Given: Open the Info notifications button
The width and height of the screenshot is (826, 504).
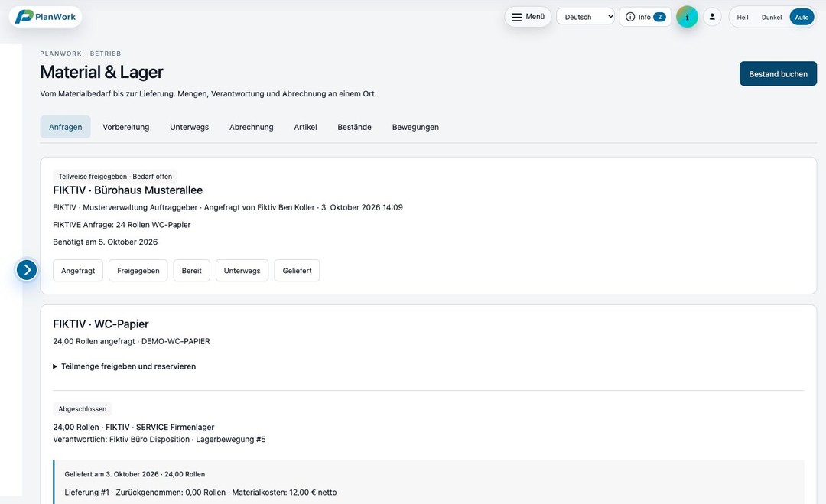Looking at the screenshot, I should [x=646, y=17].
